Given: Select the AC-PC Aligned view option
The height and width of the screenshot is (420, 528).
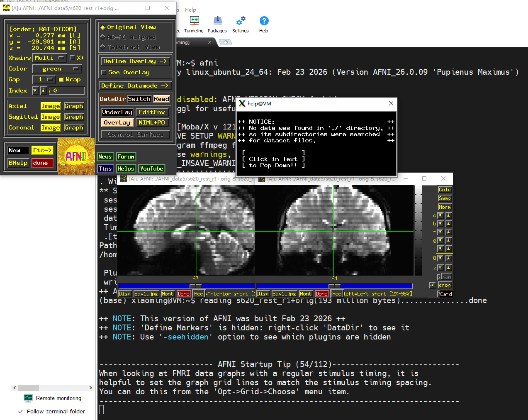Looking at the screenshot, I should (x=128, y=37).
